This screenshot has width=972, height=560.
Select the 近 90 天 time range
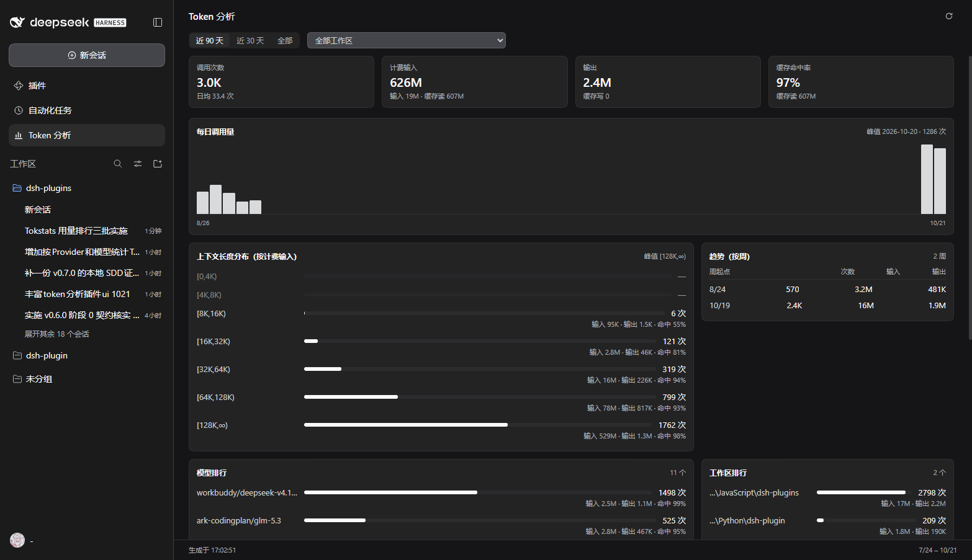coord(209,40)
